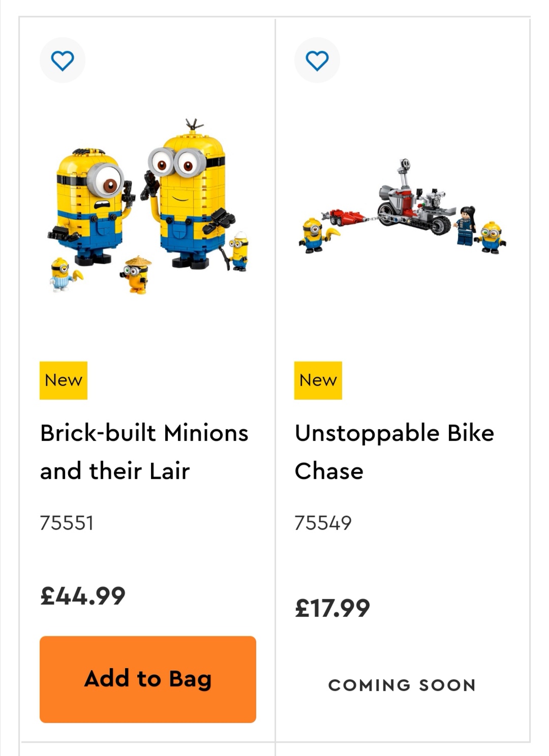The width and height of the screenshot is (549, 756).
Task: Open the Brick-built Minions and their Lair title
Action: [144, 452]
